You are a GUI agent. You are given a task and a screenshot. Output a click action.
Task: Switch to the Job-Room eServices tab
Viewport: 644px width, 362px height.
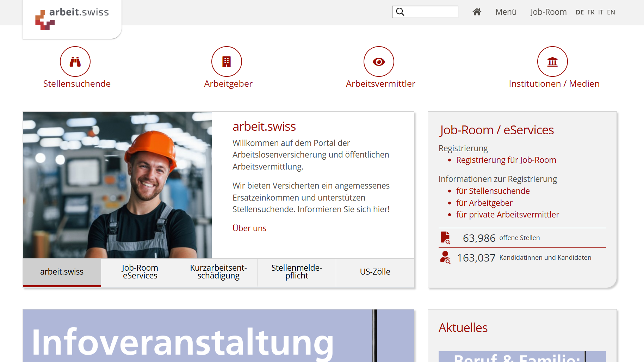(x=140, y=272)
